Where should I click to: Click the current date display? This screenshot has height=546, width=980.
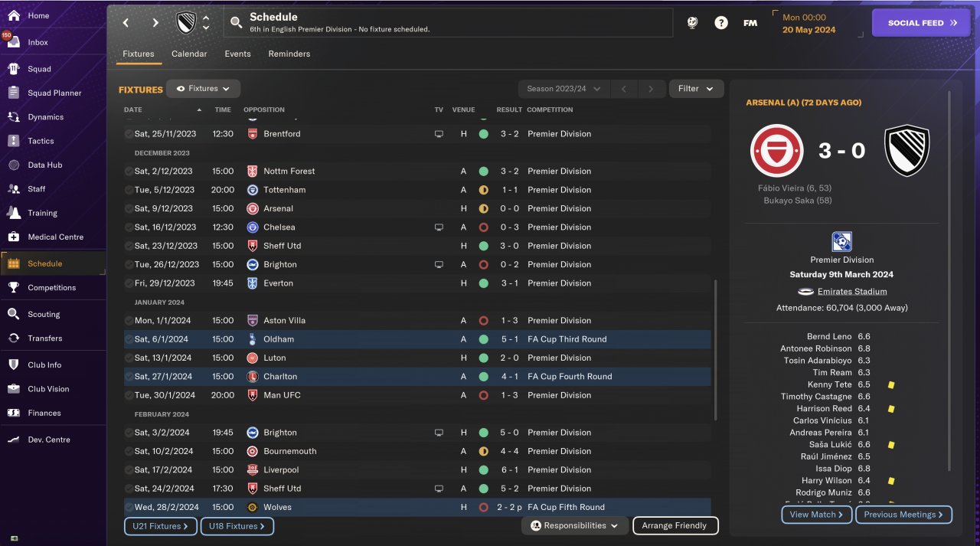[x=808, y=23]
